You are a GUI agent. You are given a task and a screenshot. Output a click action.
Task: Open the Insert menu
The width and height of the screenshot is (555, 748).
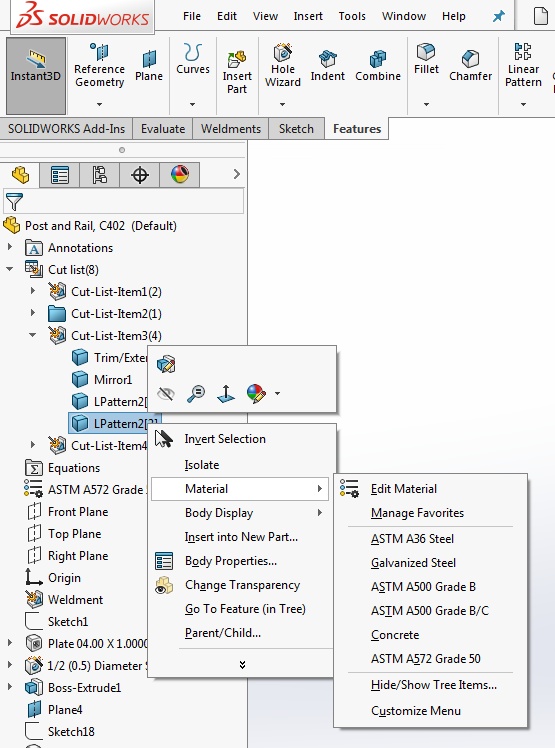click(x=308, y=16)
